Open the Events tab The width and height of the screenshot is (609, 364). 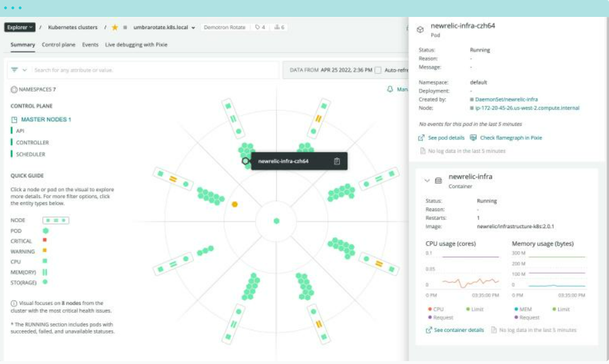[x=90, y=45]
